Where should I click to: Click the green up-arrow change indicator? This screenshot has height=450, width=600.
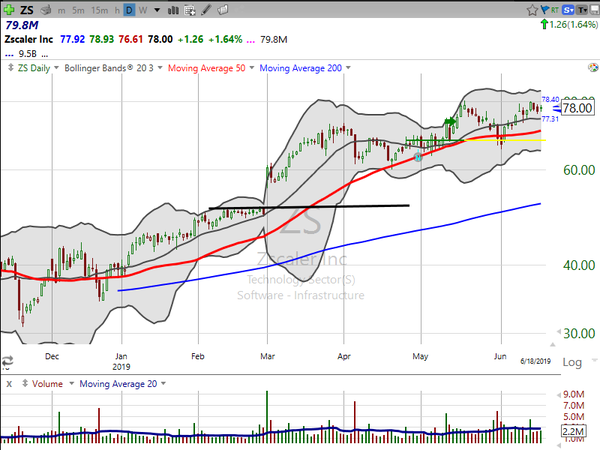544,24
